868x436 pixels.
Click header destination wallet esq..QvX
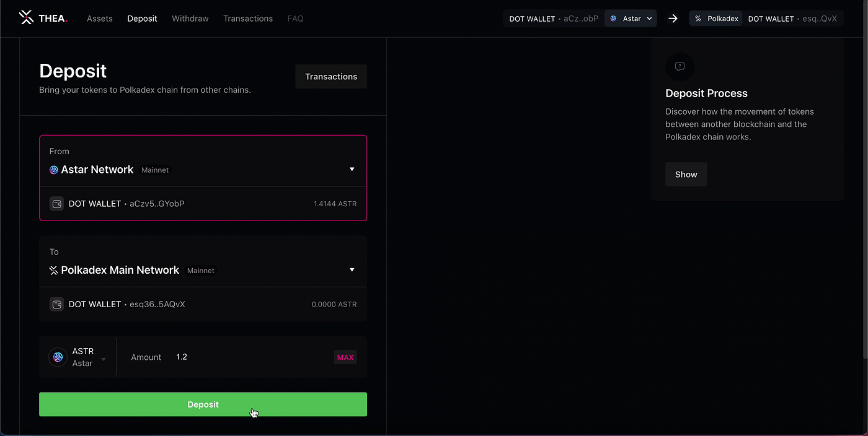(x=792, y=19)
